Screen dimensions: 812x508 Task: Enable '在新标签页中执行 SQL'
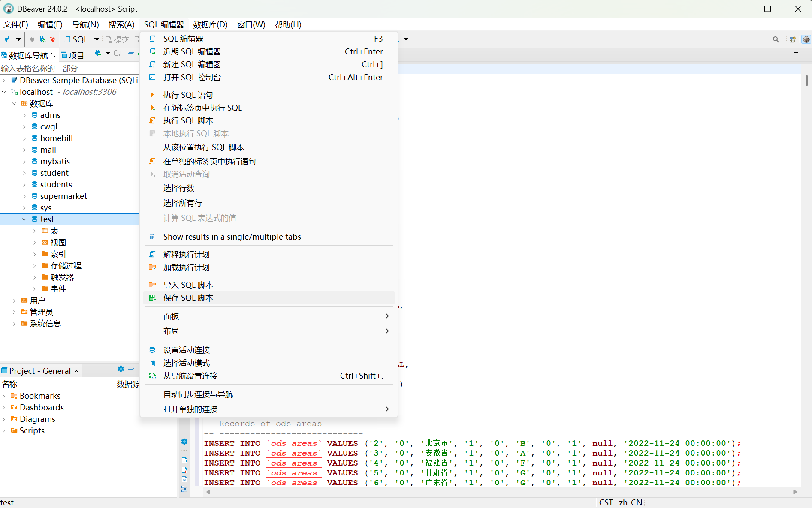click(202, 108)
